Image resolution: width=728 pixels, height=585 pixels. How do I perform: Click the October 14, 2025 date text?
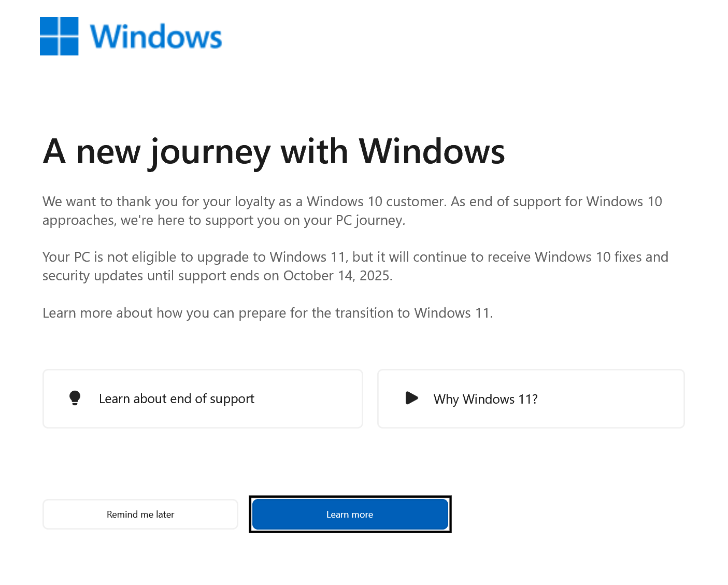(337, 276)
